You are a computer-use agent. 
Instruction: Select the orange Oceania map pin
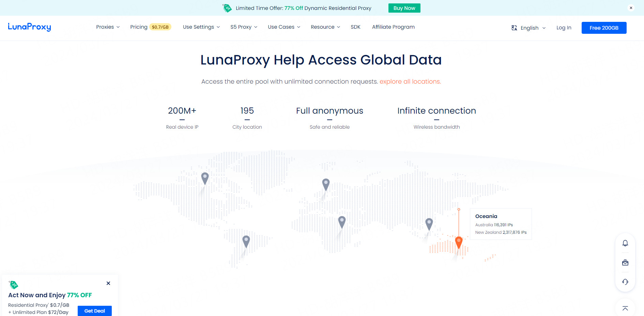(459, 242)
